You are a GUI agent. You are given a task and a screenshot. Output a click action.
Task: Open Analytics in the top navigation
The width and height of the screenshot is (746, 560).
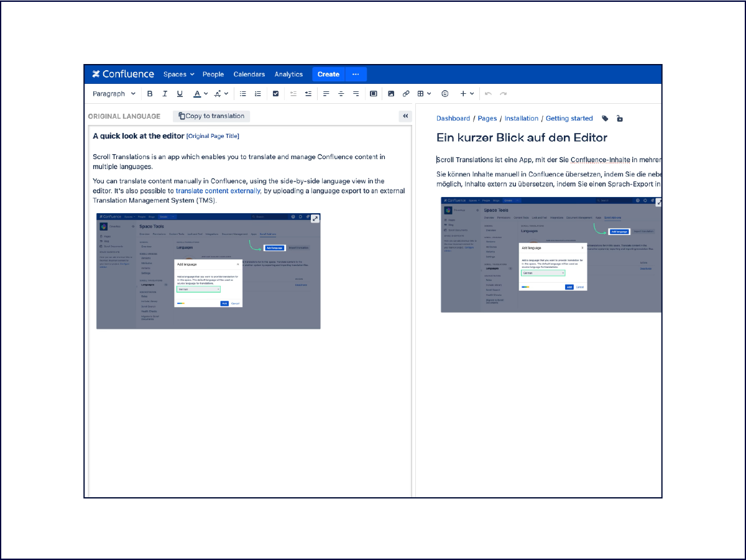(288, 75)
